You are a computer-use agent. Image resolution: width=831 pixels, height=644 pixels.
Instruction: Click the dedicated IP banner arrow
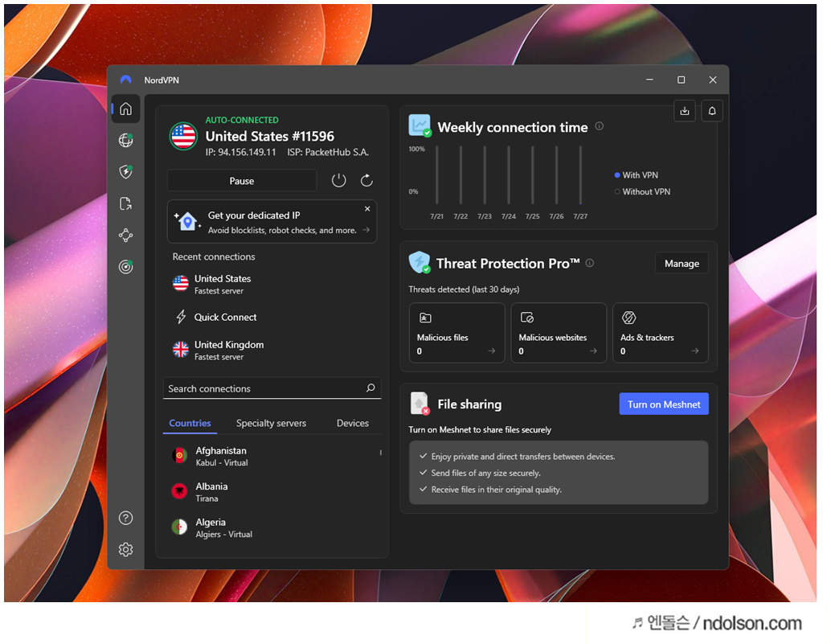366,229
